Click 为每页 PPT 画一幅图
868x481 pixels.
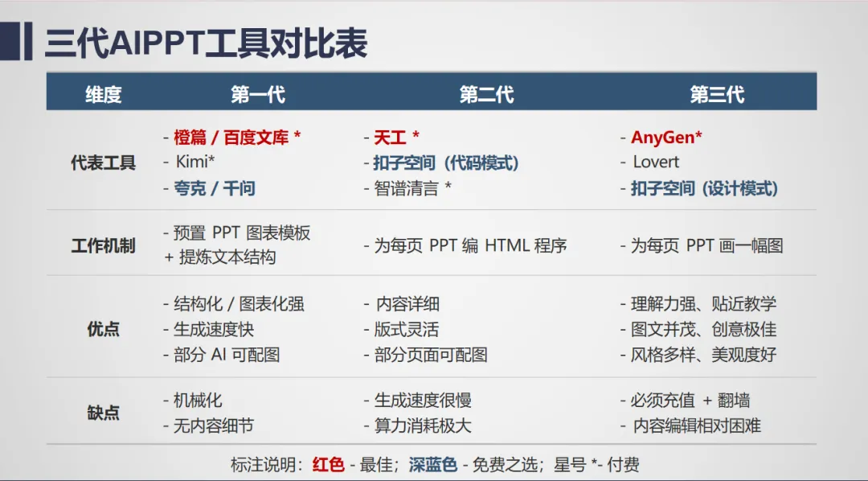(707, 245)
